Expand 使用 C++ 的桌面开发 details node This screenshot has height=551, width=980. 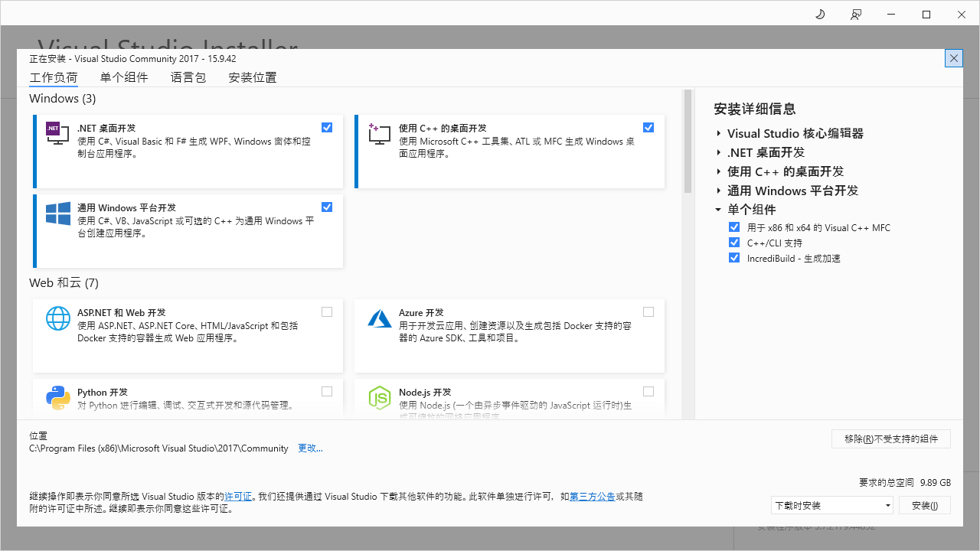[x=719, y=171]
